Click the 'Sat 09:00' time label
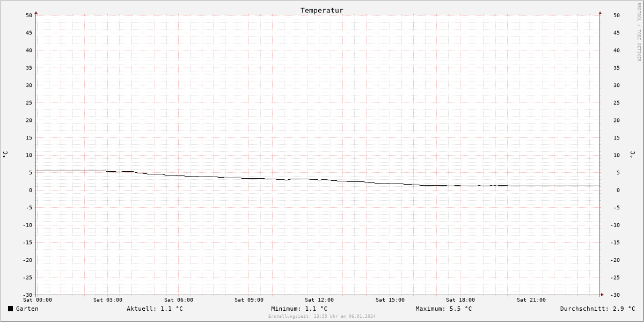644x322 pixels. [x=249, y=300]
